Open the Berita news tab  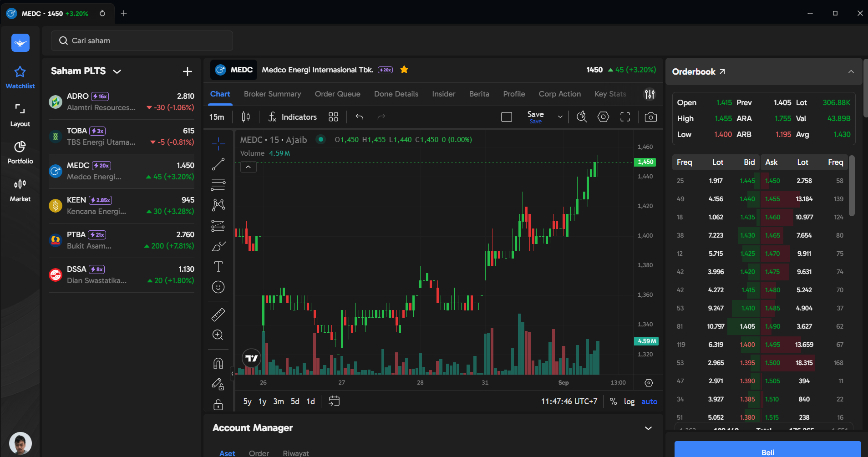click(x=479, y=94)
